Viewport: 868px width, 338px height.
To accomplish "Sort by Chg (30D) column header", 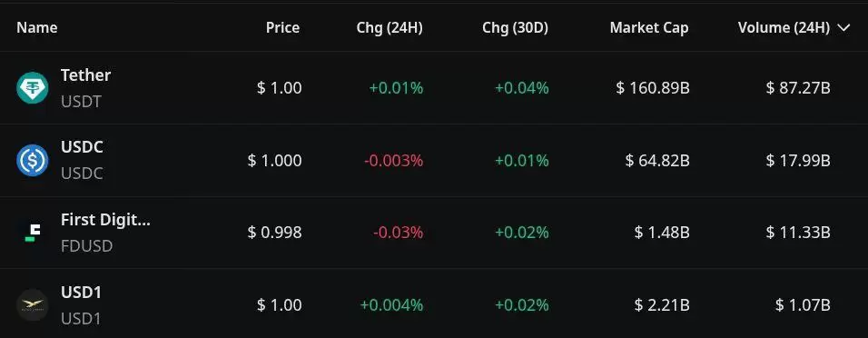I will click(516, 27).
